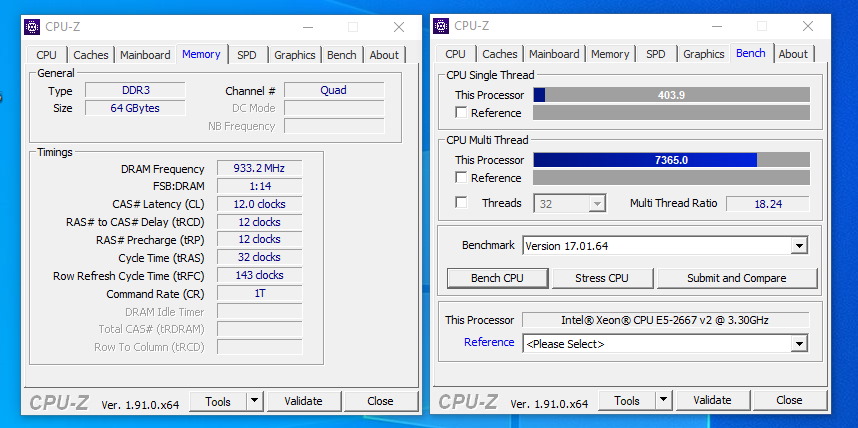858x428 pixels.
Task: Select SPD tab in Bench window
Action: pyautogui.click(x=656, y=54)
